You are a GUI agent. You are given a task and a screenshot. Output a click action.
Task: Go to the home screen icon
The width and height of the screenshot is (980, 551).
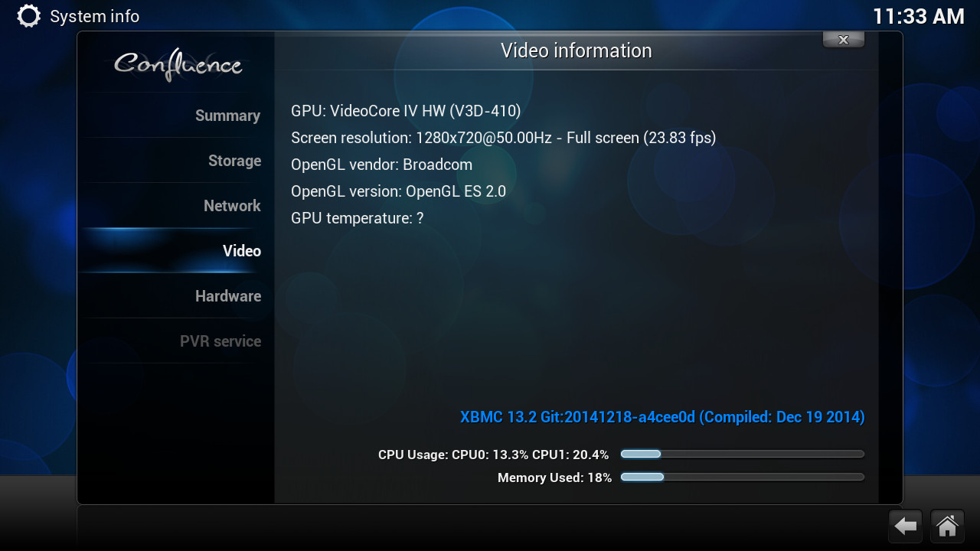pos(947,527)
